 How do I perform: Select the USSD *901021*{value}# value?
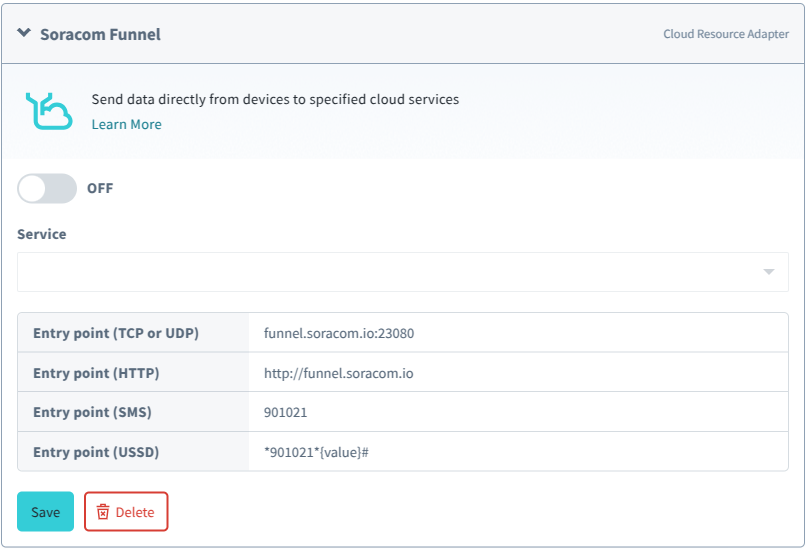(316, 452)
